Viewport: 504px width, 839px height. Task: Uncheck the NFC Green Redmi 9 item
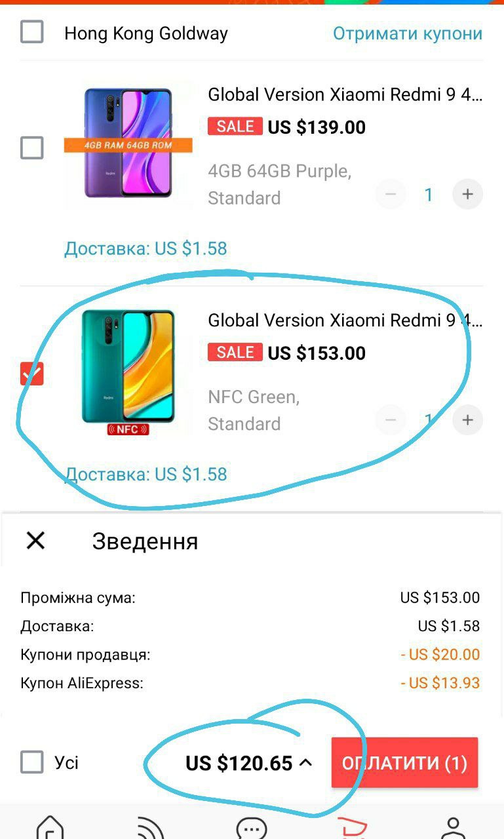pos(32,374)
